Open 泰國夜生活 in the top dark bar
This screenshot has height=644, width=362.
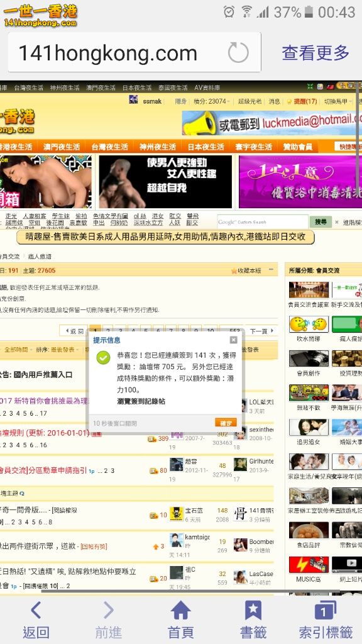[173, 87]
